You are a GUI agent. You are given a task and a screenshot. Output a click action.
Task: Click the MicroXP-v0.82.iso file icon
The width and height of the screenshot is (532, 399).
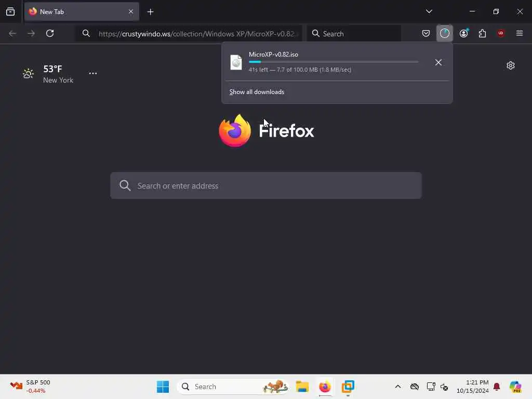coord(236,62)
